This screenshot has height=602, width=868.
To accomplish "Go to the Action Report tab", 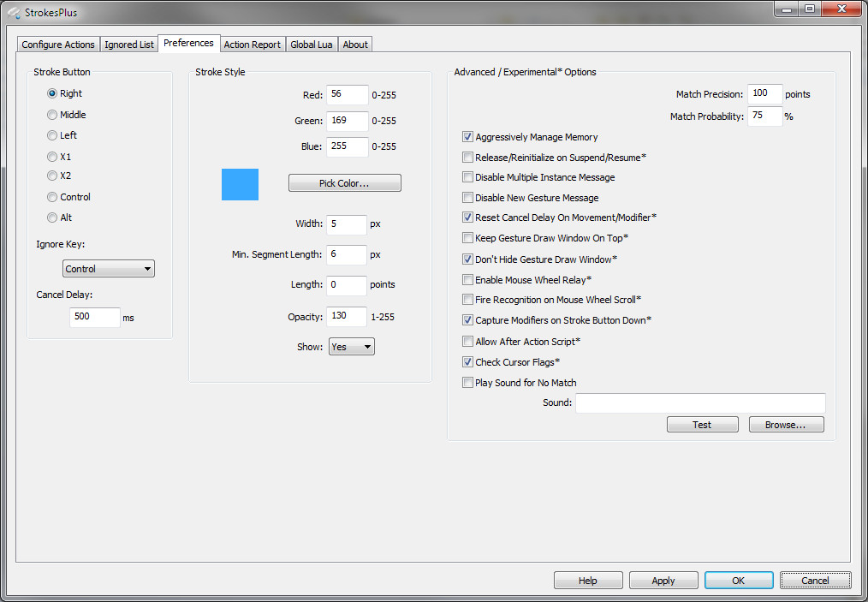I will tap(253, 45).
